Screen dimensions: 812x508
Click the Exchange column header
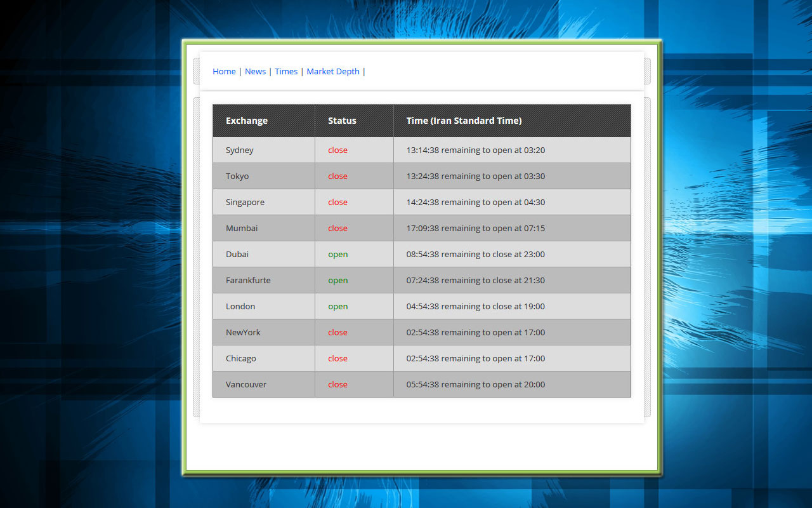(x=247, y=121)
